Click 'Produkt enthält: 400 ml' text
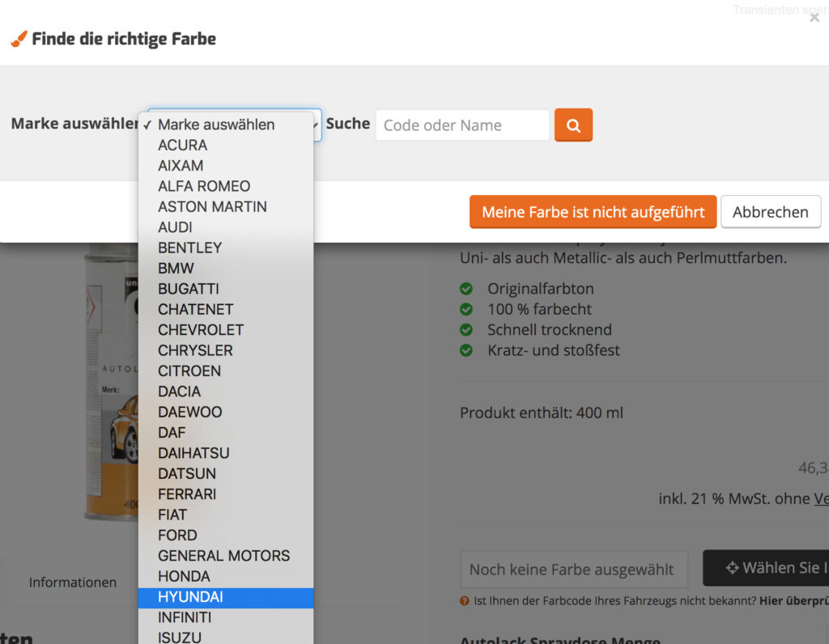Viewport: 829px width, 644px height. [542, 413]
